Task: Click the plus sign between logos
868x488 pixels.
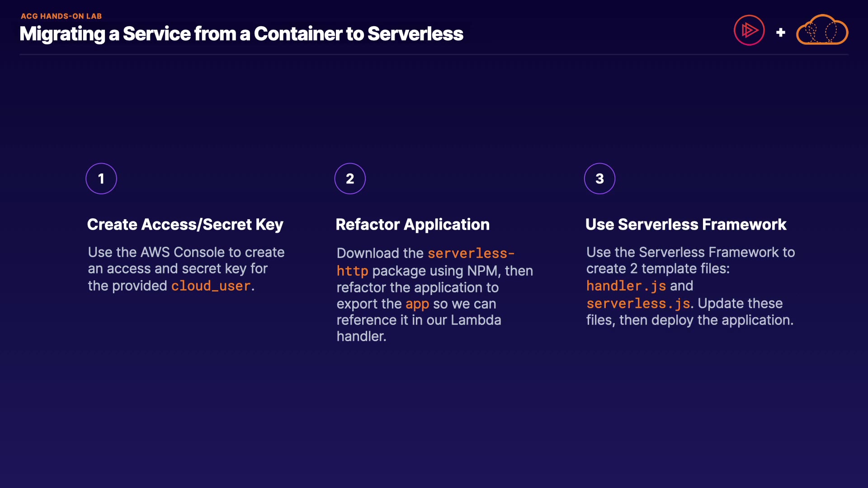Action: pos(780,33)
